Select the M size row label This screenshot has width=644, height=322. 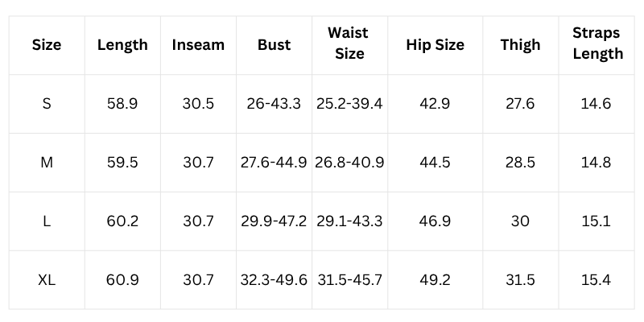(x=47, y=163)
